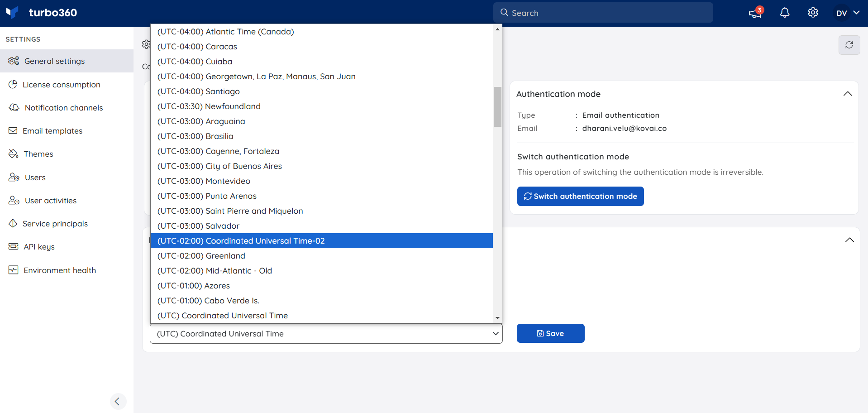Click the dropdown scroll up arrow
The image size is (868, 413).
tap(497, 29)
